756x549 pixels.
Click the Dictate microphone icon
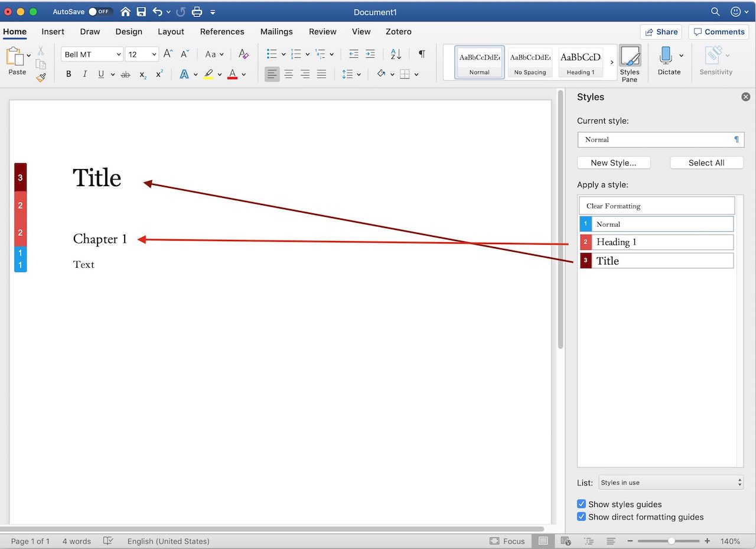click(666, 56)
